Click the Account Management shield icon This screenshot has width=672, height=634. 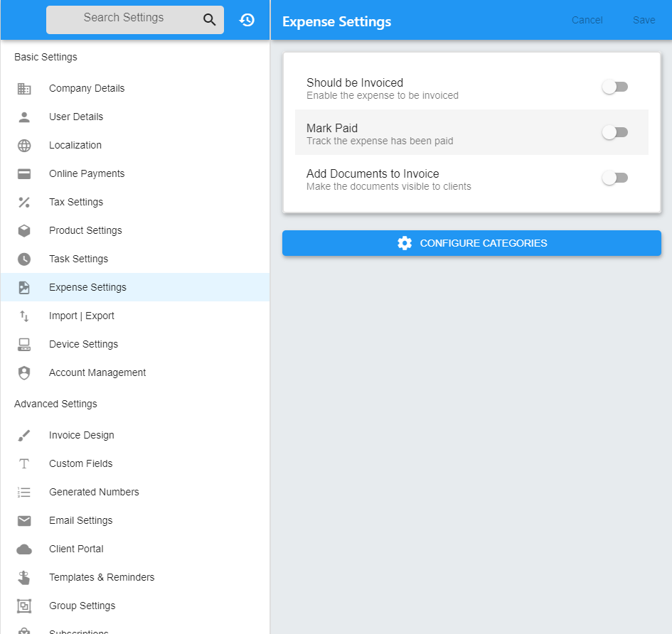tap(25, 372)
